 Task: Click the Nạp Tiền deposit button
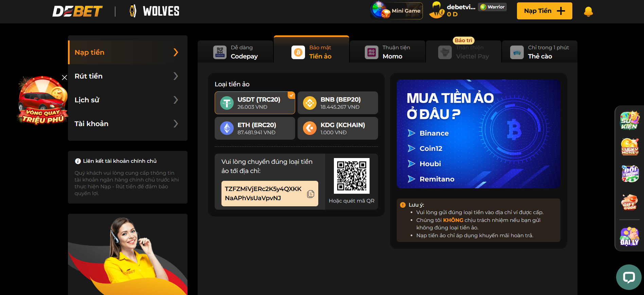click(x=544, y=11)
